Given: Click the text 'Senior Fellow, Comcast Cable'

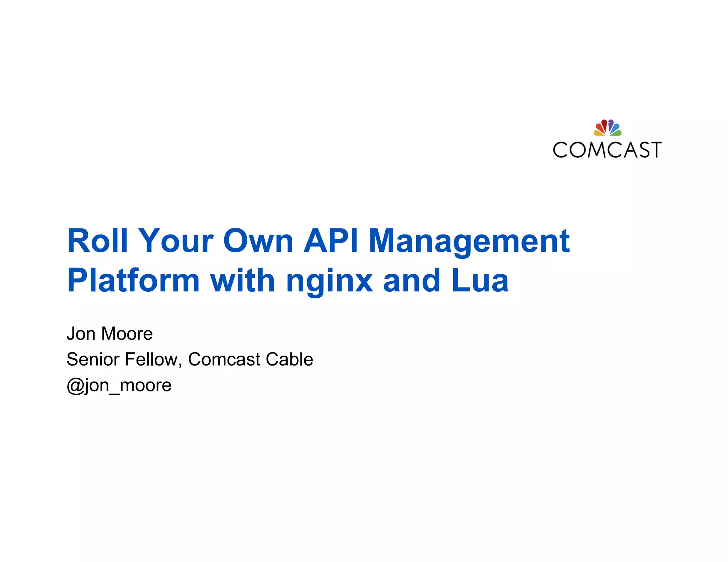Looking at the screenshot, I should coord(190,360).
